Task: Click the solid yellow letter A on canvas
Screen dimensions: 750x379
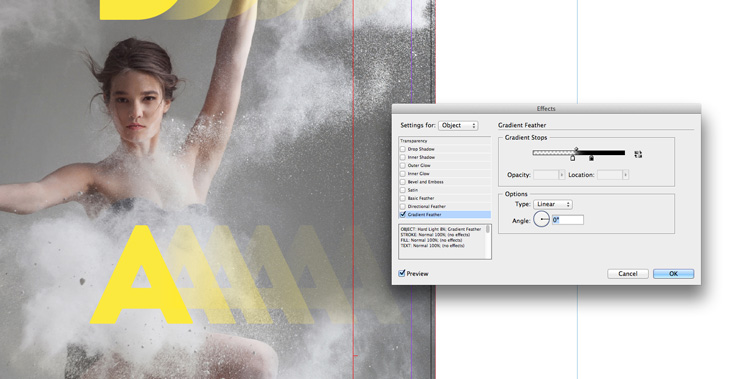Action: [x=142, y=275]
